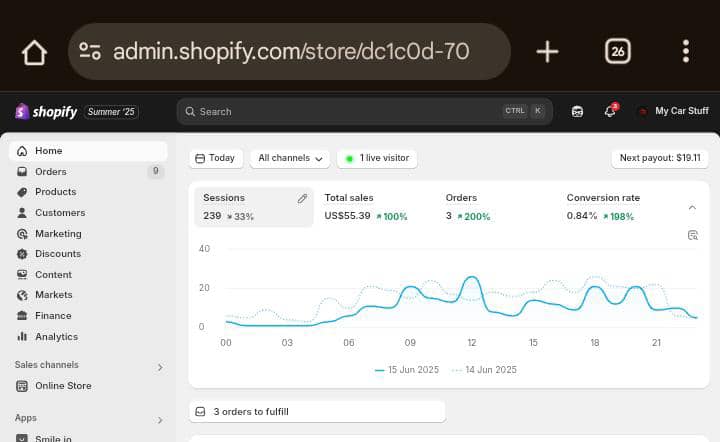Open the tab switcher showing 26 tabs
The image size is (720, 442).
tap(617, 52)
